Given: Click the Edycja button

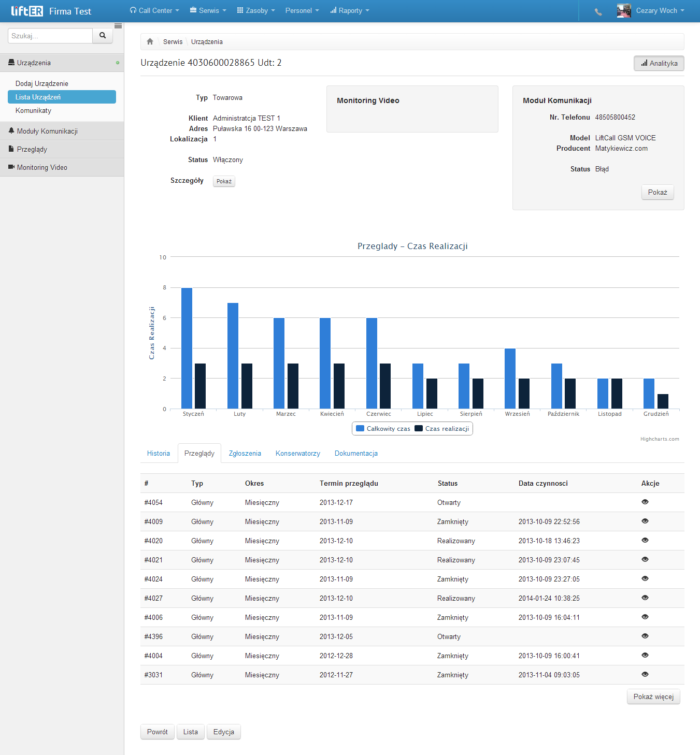Looking at the screenshot, I should pos(224,732).
